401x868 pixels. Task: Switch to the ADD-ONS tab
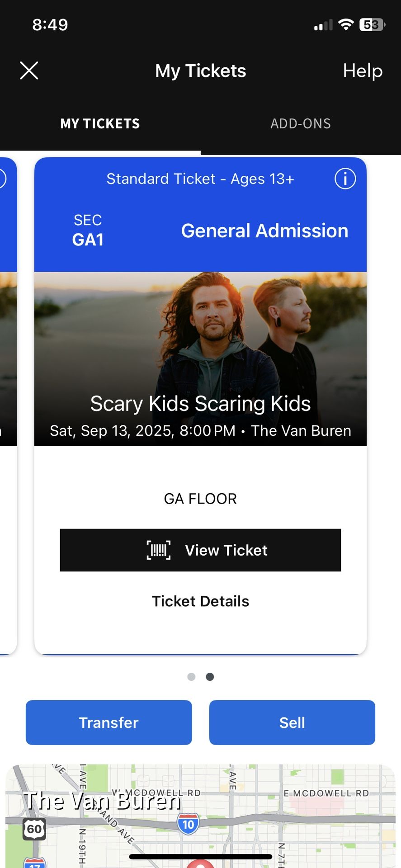[x=301, y=123]
